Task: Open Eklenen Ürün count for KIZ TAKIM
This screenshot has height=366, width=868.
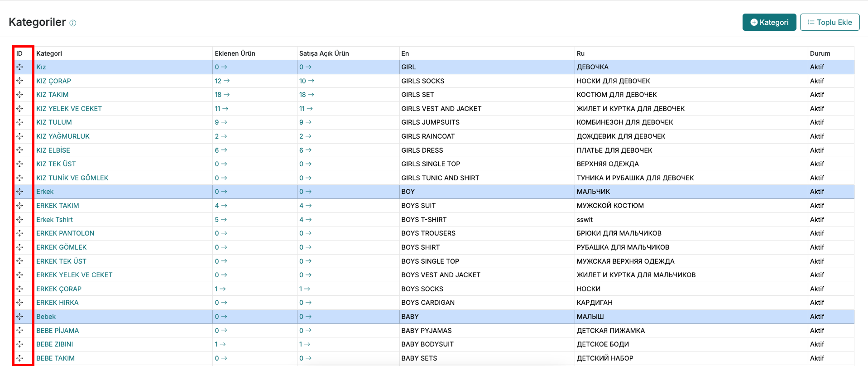Action: pos(222,95)
